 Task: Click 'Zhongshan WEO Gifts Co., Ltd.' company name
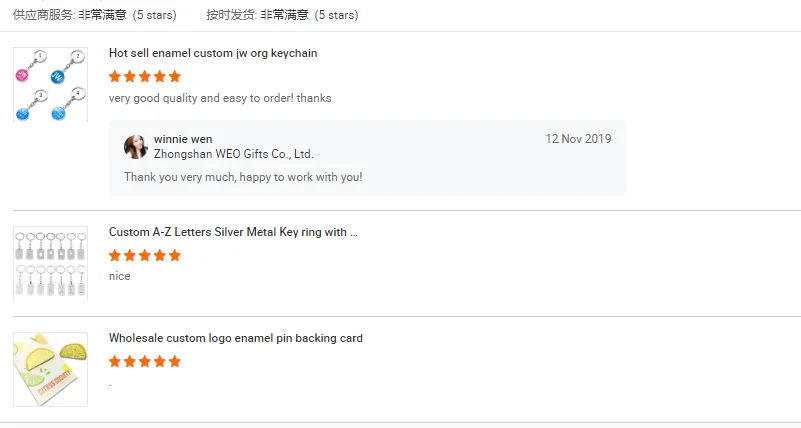tap(234, 154)
